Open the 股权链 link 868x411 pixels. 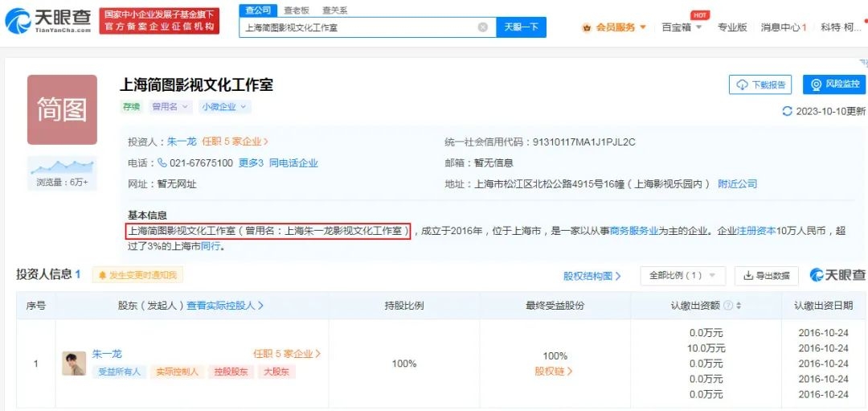pyautogui.click(x=554, y=371)
